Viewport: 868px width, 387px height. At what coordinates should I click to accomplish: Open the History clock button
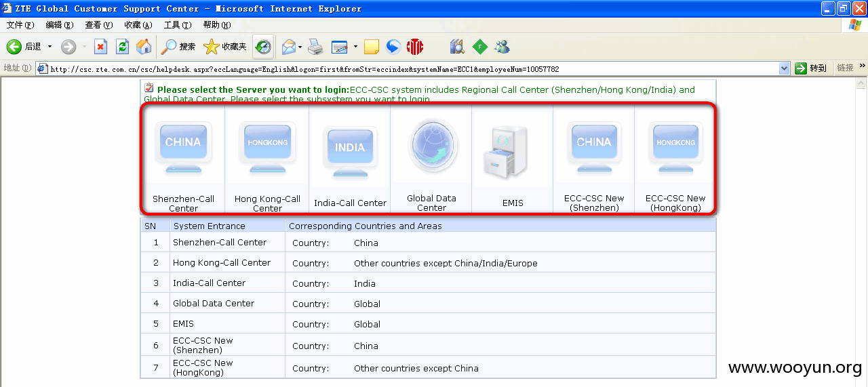click(x=263, y=47)
